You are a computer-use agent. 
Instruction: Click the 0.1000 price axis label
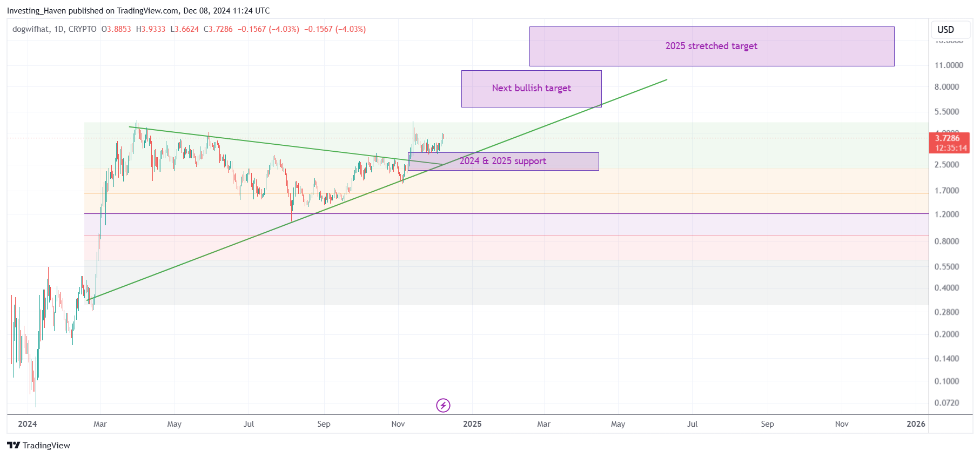point(947,381)
